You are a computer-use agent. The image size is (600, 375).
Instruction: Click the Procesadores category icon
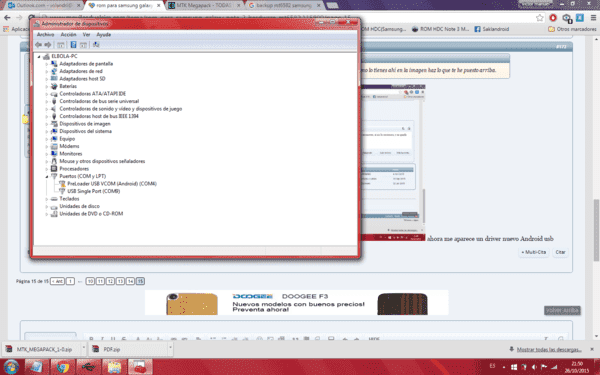[x=54, y=169]
